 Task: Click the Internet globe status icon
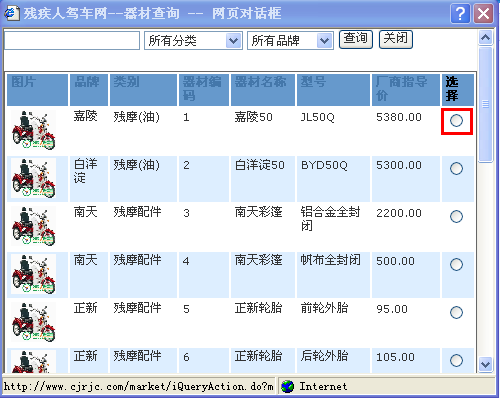pos(287,387)
